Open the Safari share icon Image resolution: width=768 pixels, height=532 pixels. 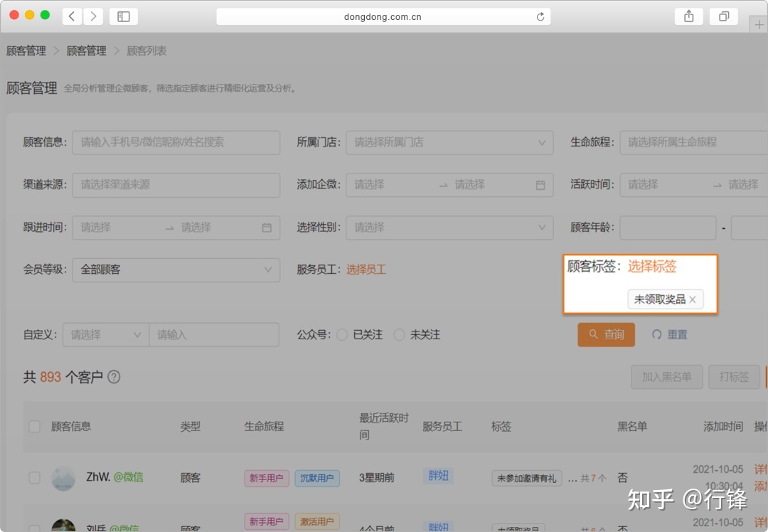pyautogui.click(x=688, y=16)
